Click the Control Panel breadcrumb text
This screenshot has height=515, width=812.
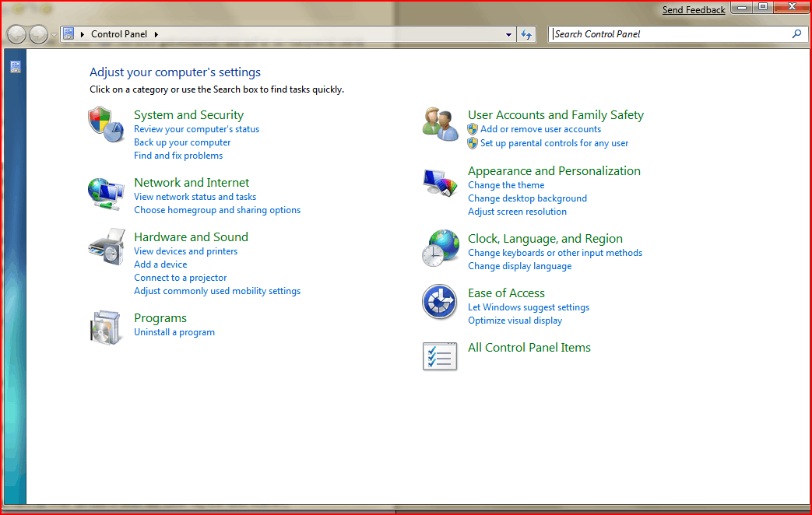tap(119, 34)
